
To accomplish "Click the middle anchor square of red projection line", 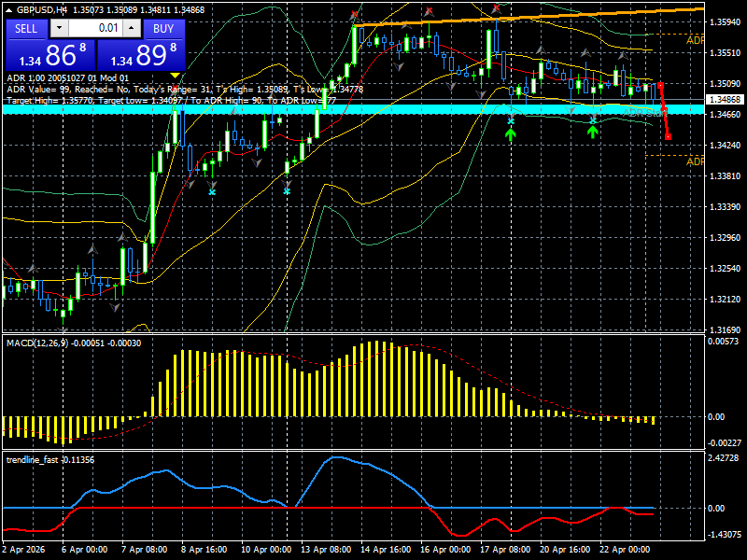I will coord(665,110).
